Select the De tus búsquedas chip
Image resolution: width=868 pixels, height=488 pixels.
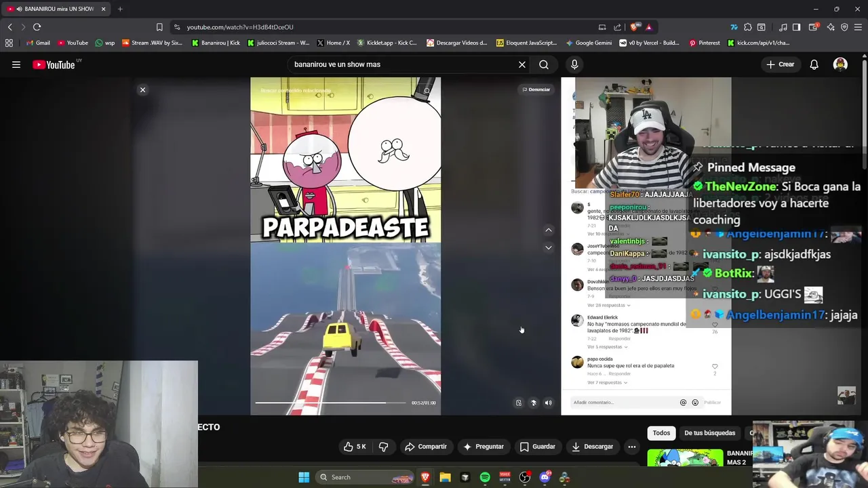click(709, 433)
